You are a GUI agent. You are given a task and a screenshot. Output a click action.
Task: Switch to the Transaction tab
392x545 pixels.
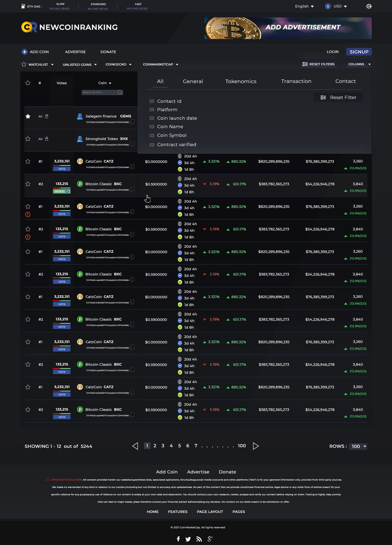(296, 81)
